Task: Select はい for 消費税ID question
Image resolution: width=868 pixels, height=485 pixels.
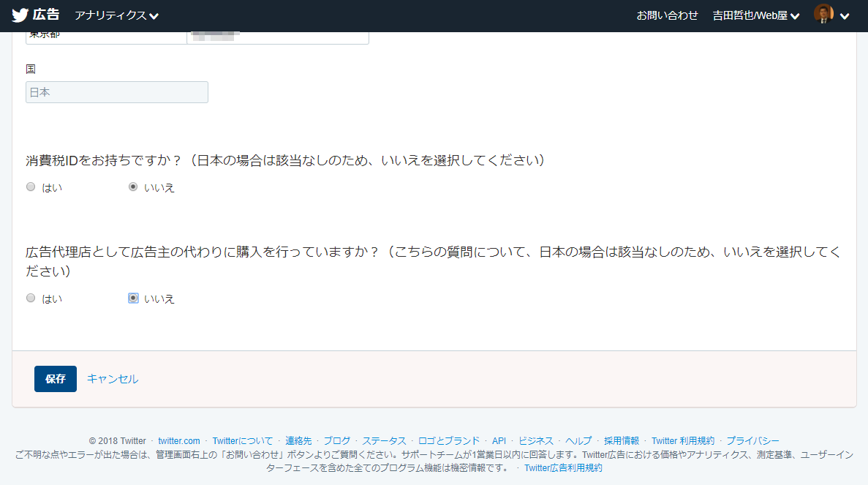Action: coord(31,187)
